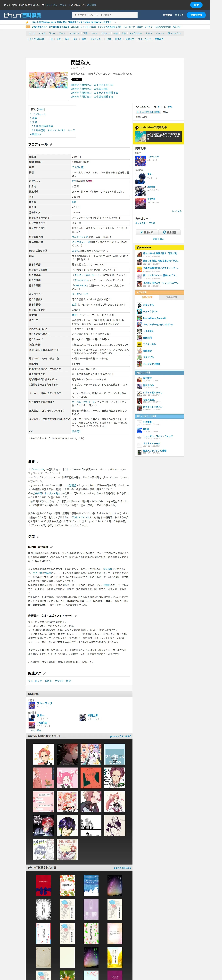Click the X Post share button

pyautogui.click(x=77, y=80)
